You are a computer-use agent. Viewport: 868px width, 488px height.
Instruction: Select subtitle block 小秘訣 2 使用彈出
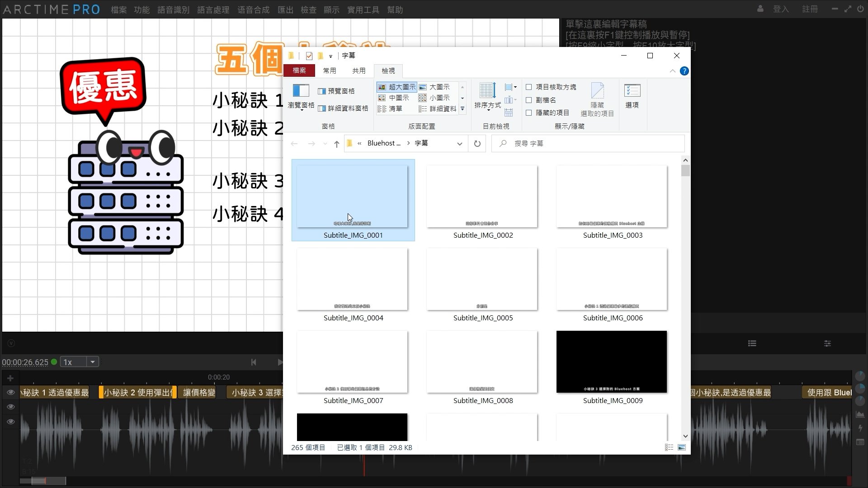(x=138, y=392)
